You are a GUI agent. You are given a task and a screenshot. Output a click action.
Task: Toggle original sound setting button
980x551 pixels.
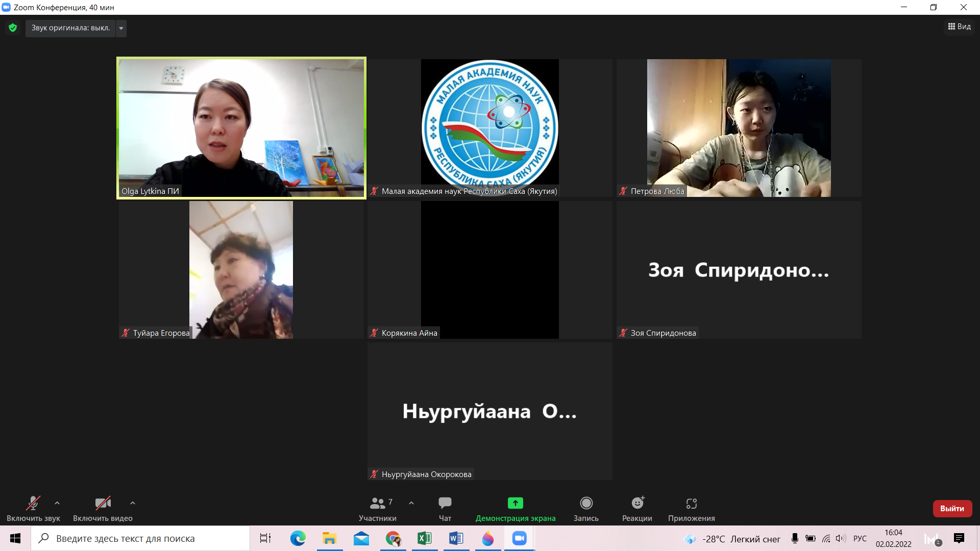coord(70,28)
